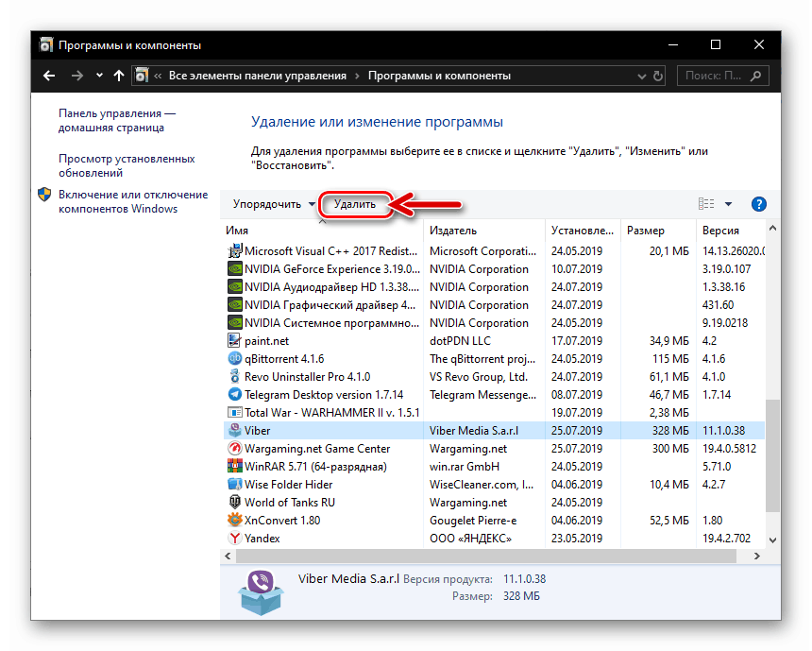
Task: Sort by Версия column header
Action: click(x=730, y=231)
